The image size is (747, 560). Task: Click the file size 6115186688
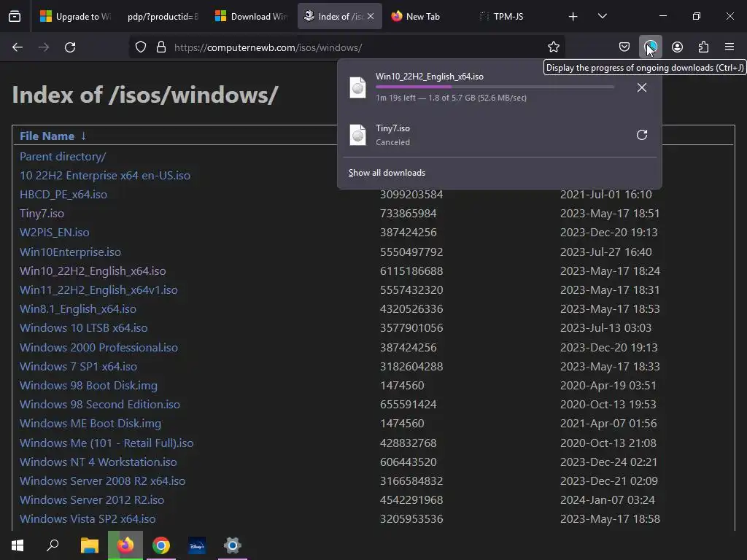click(411, 271)
